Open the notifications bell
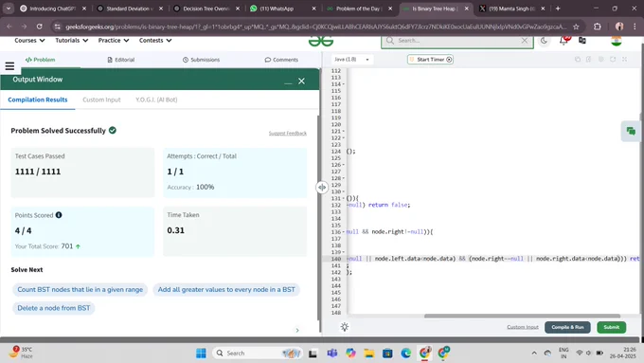The image size is (644, 363). (x=563, y=41)
